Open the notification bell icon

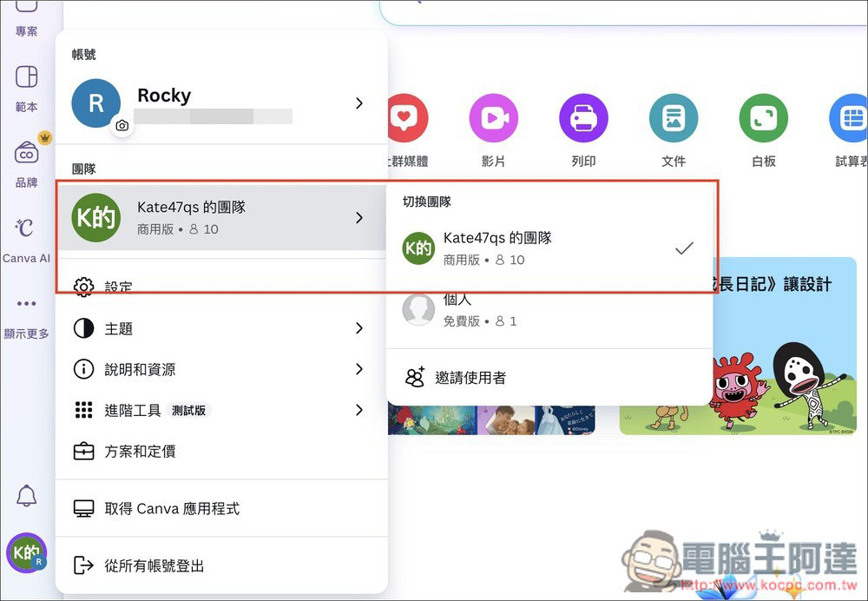pos(25,495)
